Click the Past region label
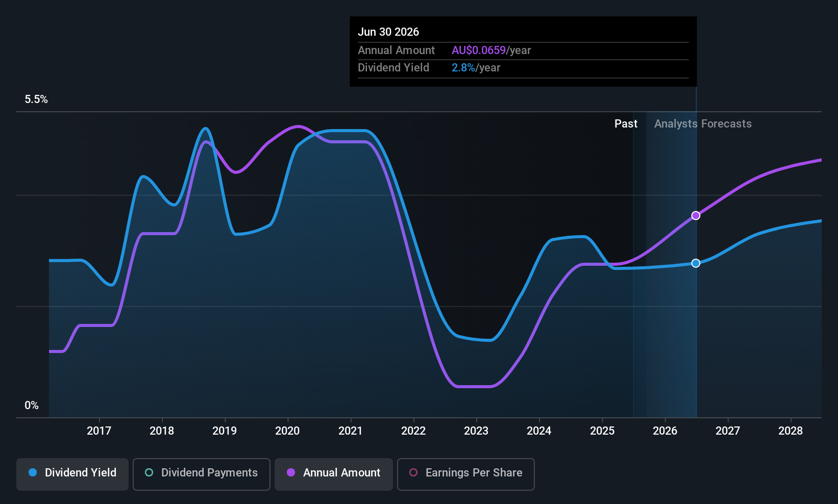The image size is (838, 504). click(x=626, y=124)
